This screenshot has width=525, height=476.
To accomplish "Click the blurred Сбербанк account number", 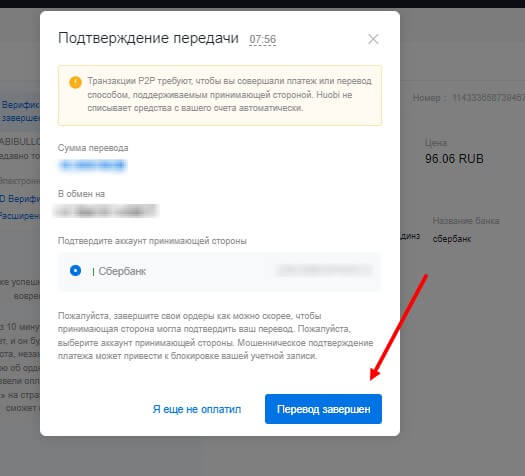I will pyautogui.click(x=324, y=270).
